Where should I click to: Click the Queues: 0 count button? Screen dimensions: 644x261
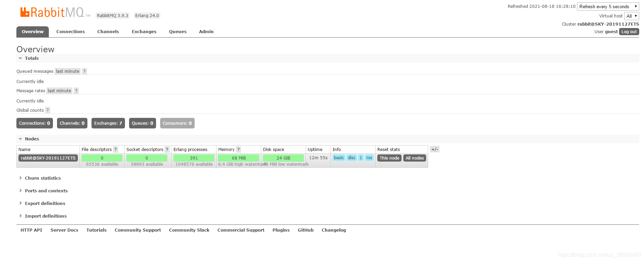pos(142,123)
